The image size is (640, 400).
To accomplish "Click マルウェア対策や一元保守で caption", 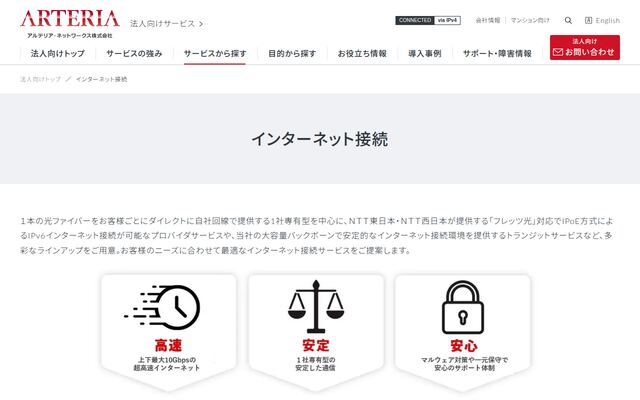I will 464,360.
